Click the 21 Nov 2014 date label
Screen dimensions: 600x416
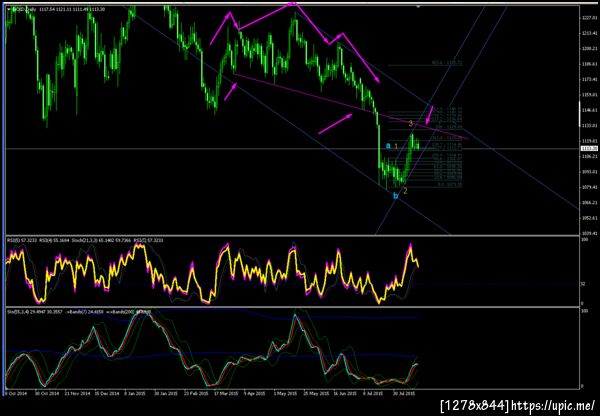point(77,393)
